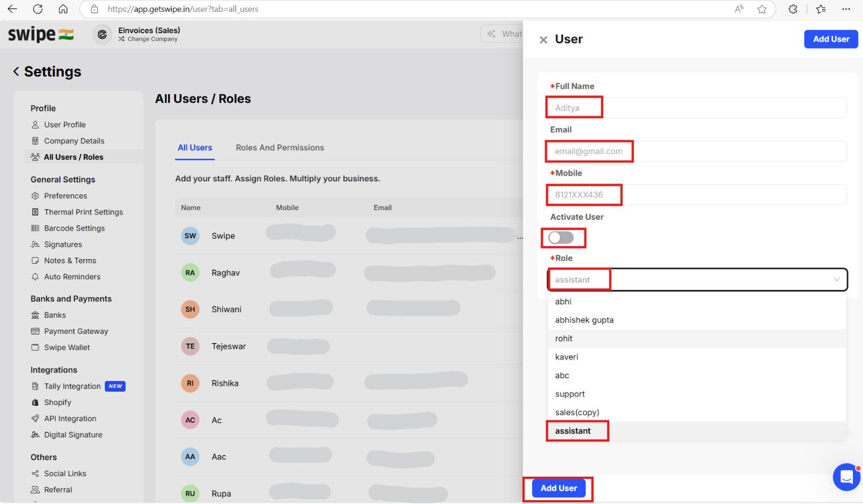Open the browser extensions icon
This screenshot has height=504, width=863.
793,9
